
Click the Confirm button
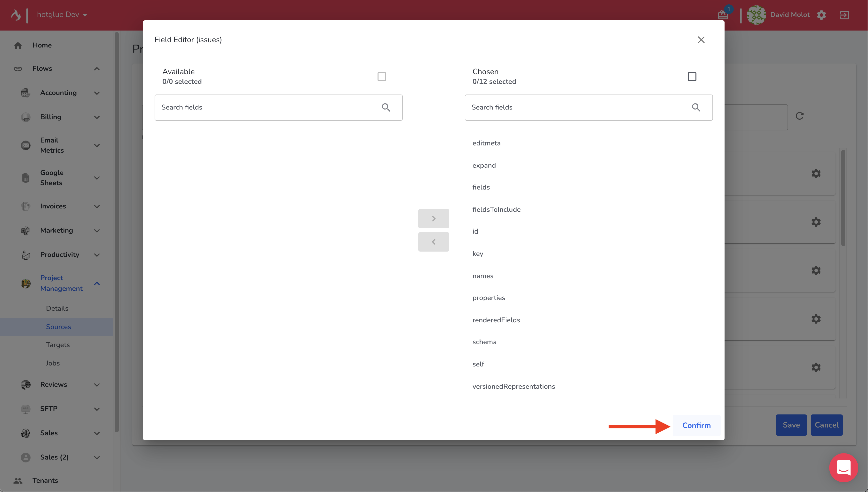pyautogui.click(x=696, y=425)
